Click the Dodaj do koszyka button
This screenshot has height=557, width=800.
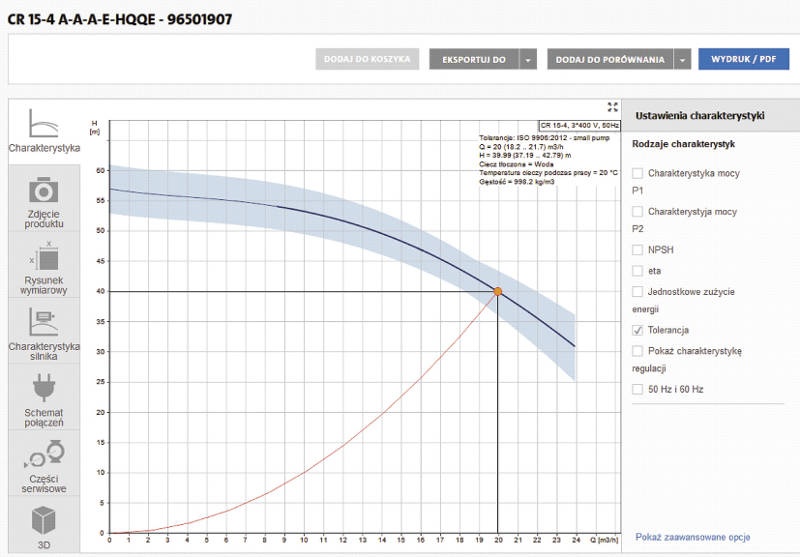367,59
